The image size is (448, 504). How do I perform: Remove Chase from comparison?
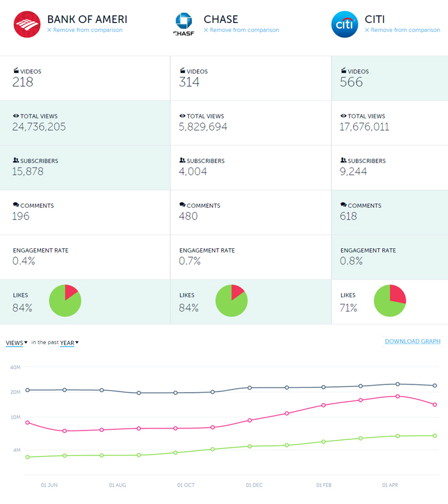(x=241, y=30)
